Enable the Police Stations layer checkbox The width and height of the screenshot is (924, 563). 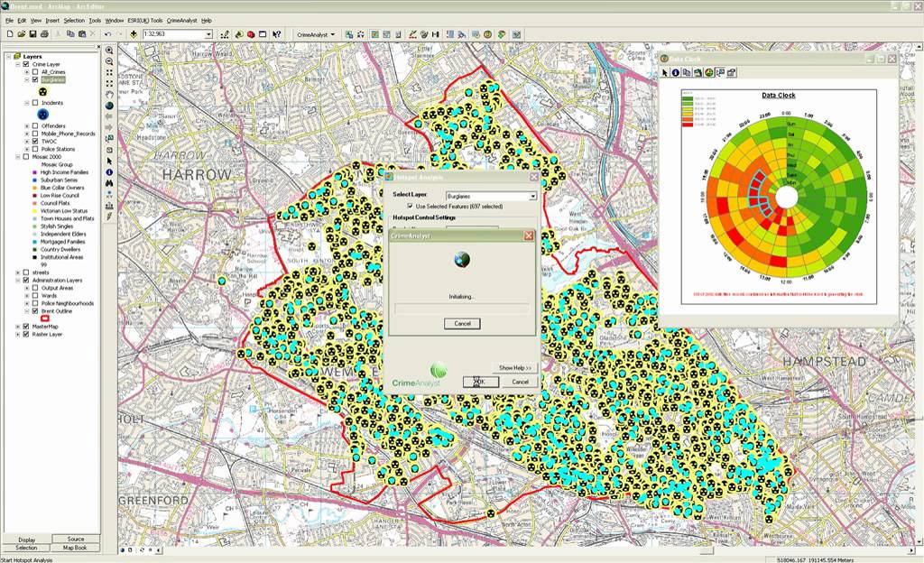35,149
